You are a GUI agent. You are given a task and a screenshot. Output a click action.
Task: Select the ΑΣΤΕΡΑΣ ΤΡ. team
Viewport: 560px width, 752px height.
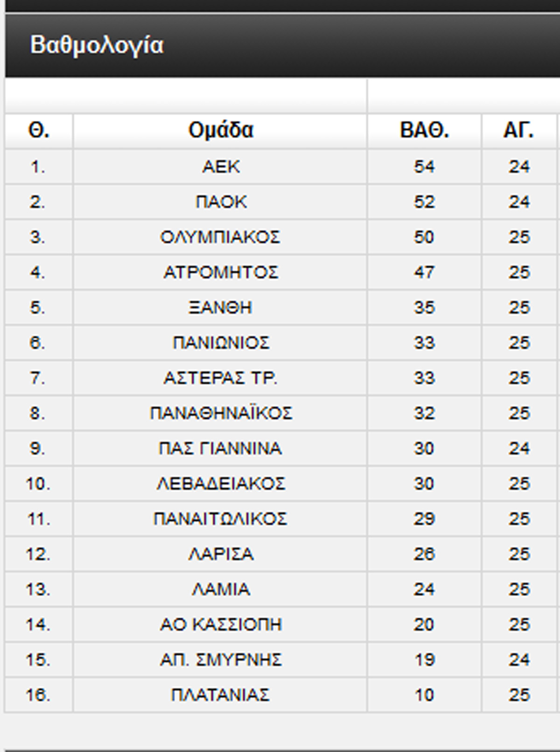point(220,378)
